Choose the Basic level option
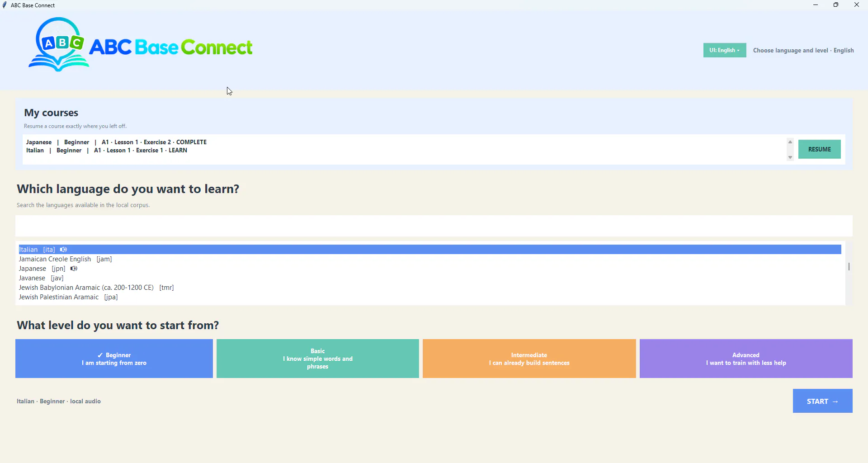The height and width of the screenshot is (463, 868). 318,359
